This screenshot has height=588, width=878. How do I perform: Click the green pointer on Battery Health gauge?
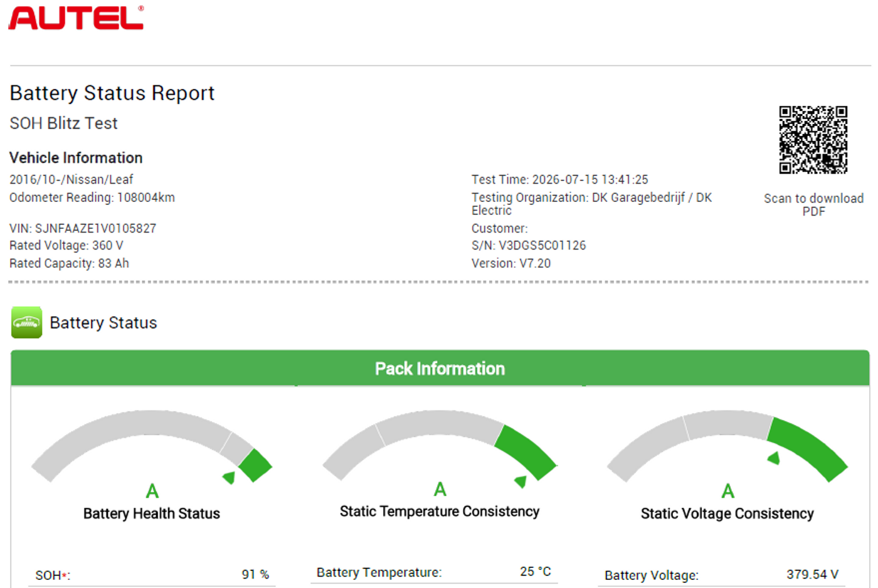coord(230,478)
